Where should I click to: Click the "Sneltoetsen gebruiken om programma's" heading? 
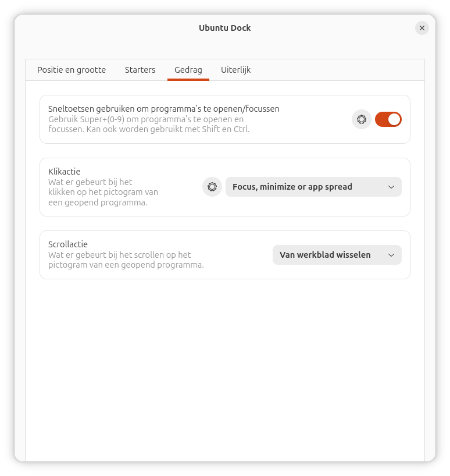163,109
